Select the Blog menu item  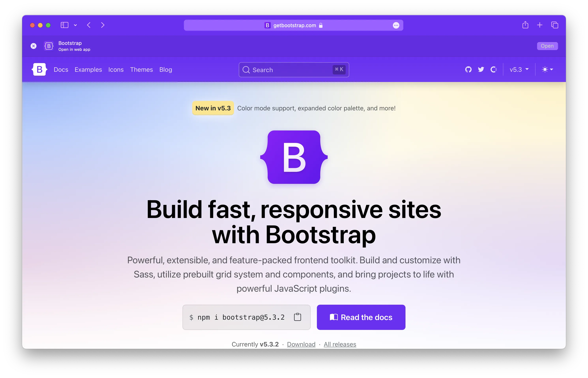[166, 69]
